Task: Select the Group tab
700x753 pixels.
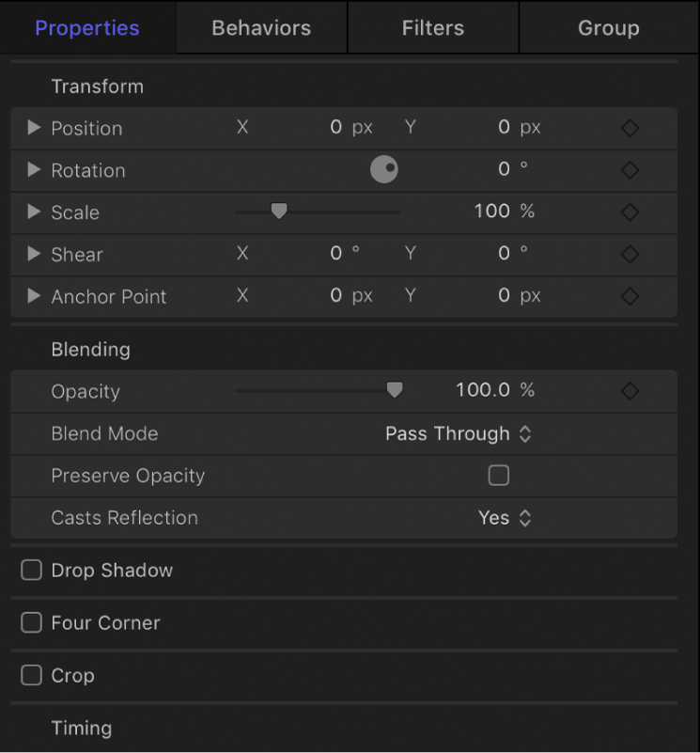Action: (x=608, y=28)
